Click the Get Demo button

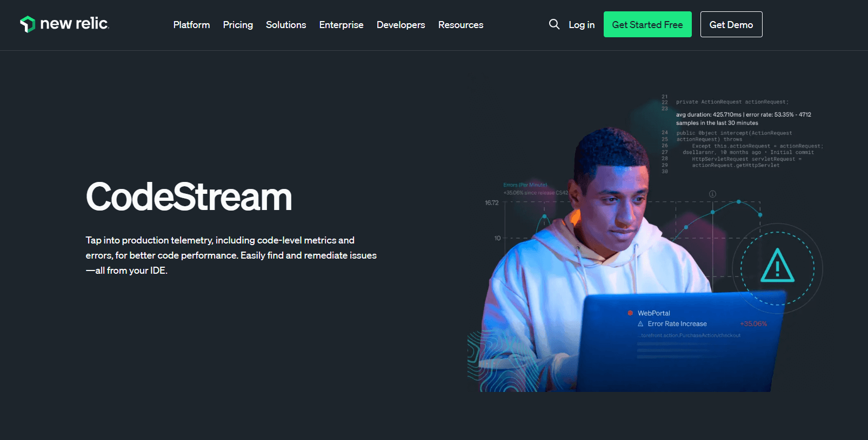coord(731,24)
